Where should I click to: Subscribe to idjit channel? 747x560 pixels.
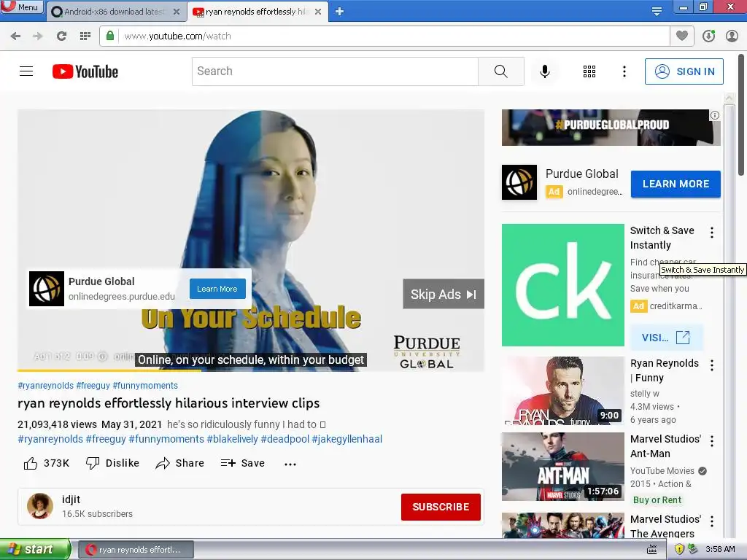tap(441, 507)
